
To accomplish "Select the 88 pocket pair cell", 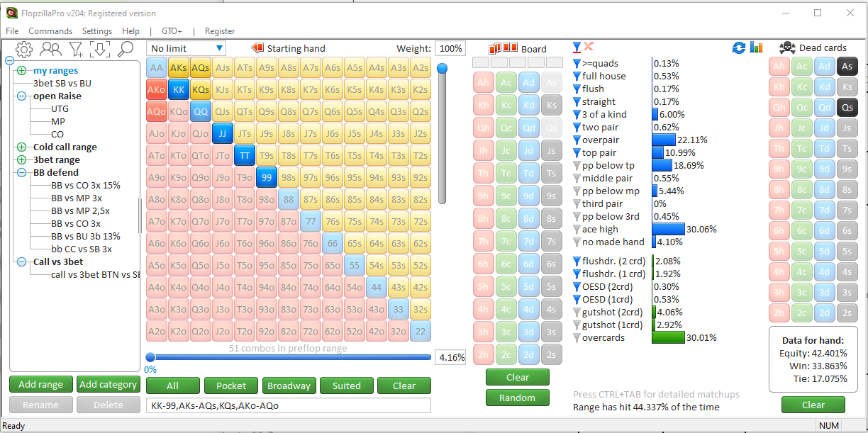I will click(x=289, y=199).
